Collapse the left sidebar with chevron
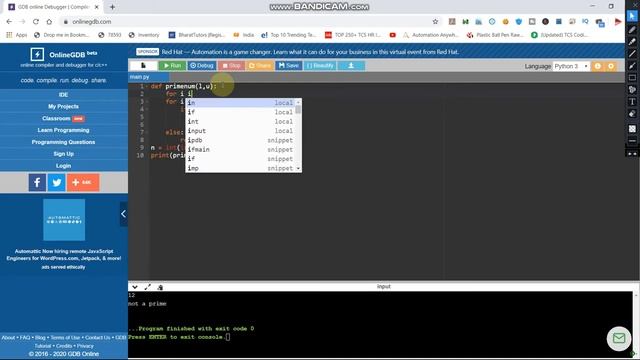The width and height of the screenshot is (640, 360). click(123, 214)
